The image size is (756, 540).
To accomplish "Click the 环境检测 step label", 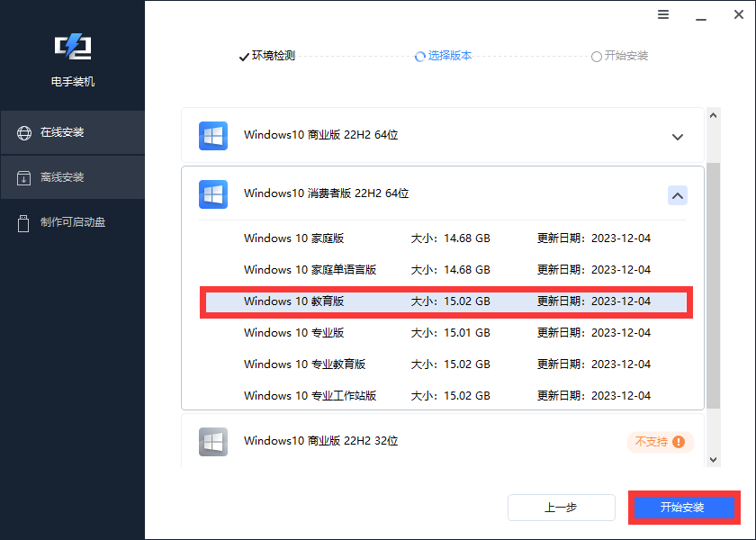I will 274,56.
